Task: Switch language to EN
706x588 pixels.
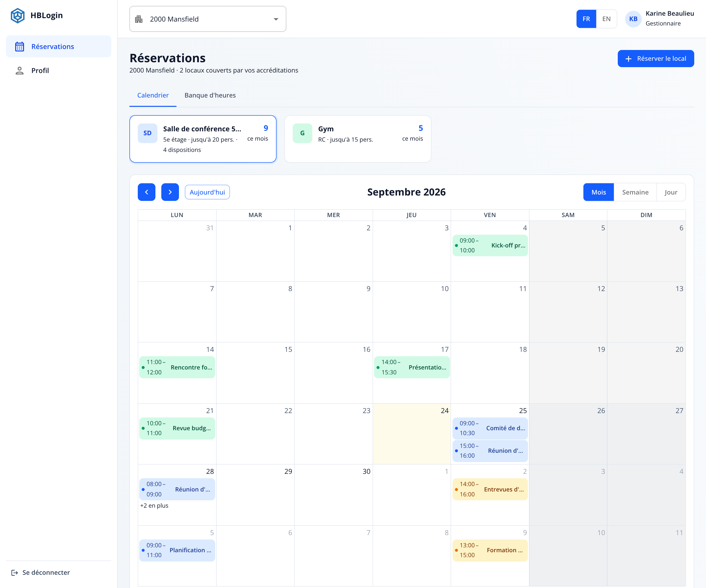Action: pos(606,19)
